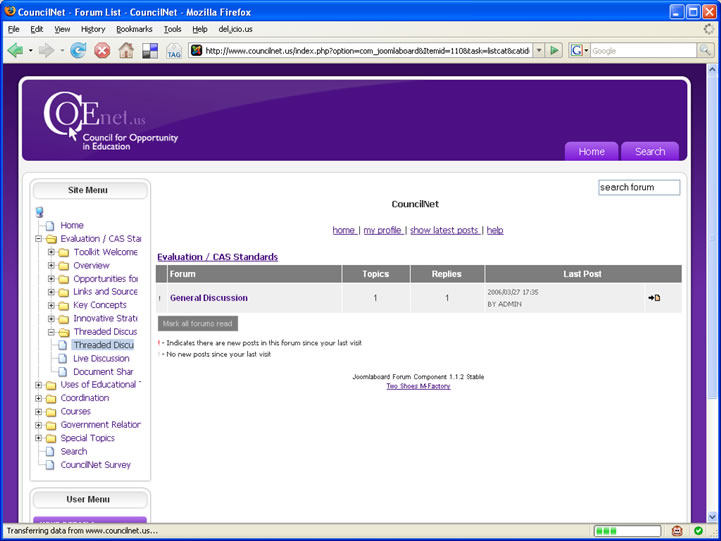Click the Mark all forums read button
The image size is (721, 541).
point(198,323)
